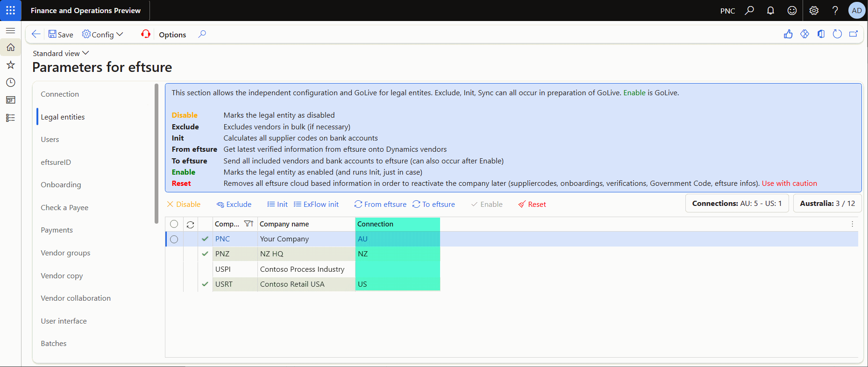This screenshot has height=367, width=868.
Task: Refresh the page
Action: (x=837, y=34)
